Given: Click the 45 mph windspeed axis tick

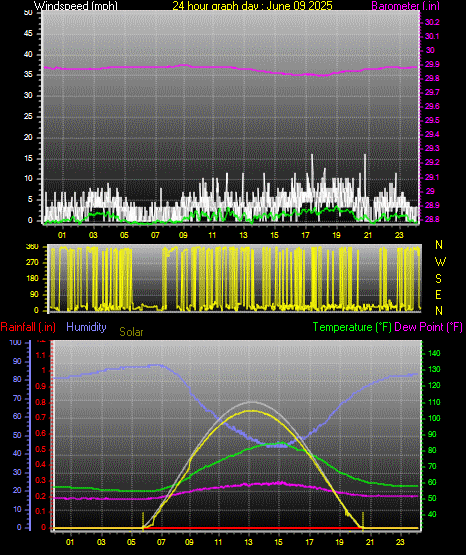Looking at the screenshot, I should tap(28, 34).
